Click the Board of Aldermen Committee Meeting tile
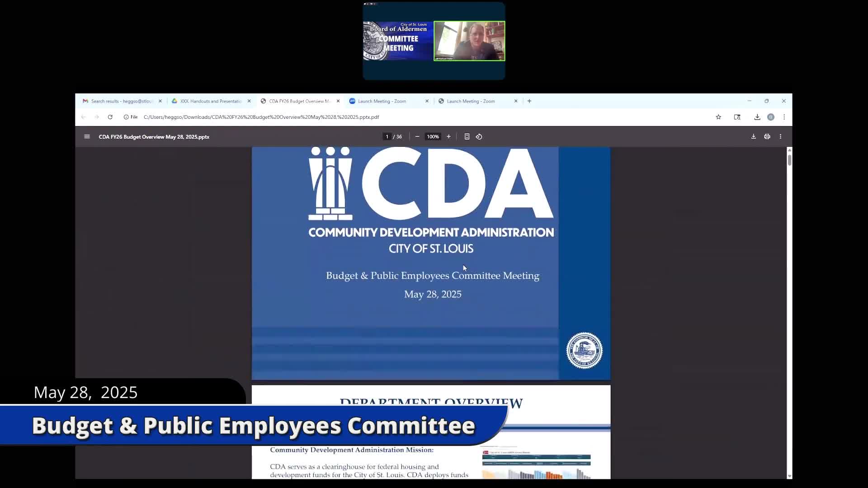Screen dimensions: 868x488 pos(398,41)
